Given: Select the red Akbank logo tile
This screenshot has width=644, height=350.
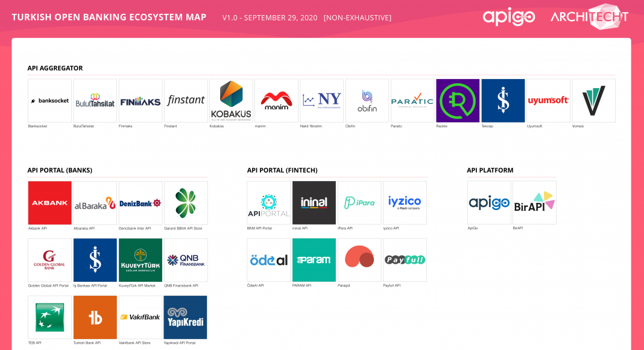Looking at the screenshot, I should (x=49, y=203).
